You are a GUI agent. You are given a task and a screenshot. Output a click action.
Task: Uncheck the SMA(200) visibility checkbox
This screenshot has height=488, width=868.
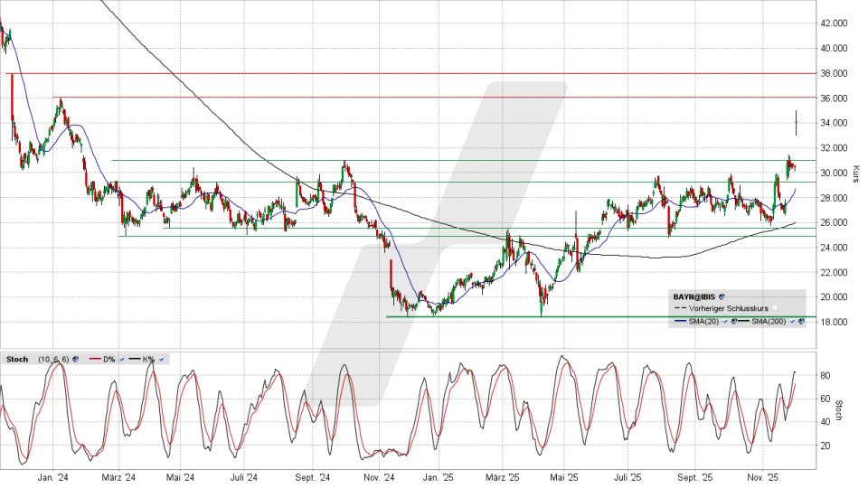792,321
